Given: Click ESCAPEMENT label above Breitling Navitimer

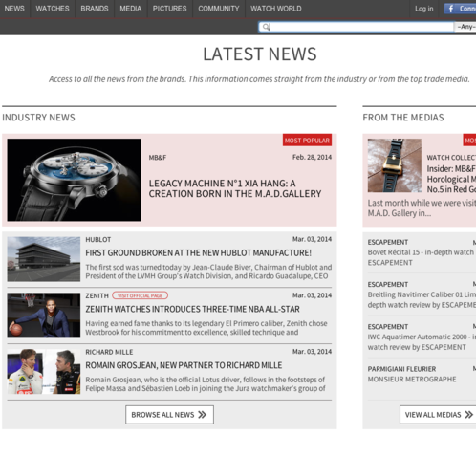Looking at the screenshot, I should (388, 285).
